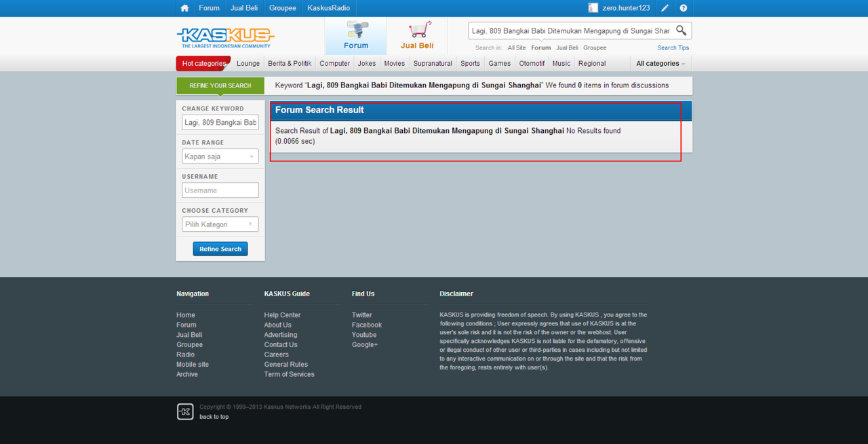Click the Change Keyword input field
Screen dimensions: 868x444
[x=220, y=123]
